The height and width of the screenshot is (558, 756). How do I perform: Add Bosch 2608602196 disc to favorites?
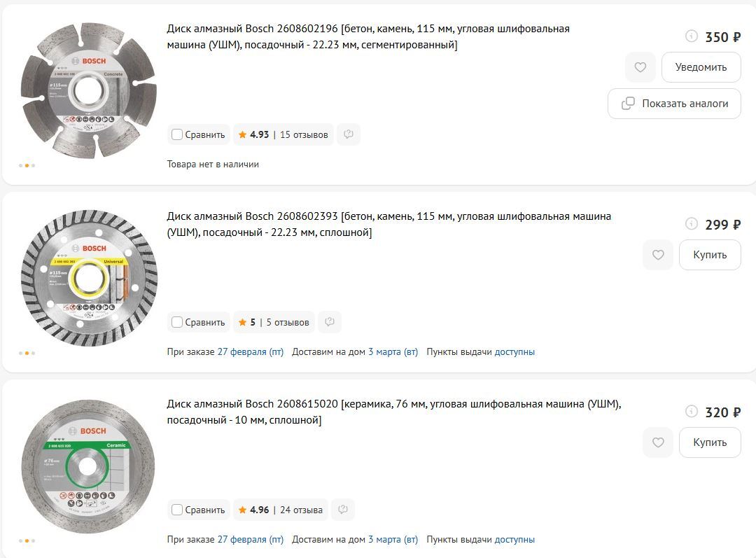(x=640, y=67)
